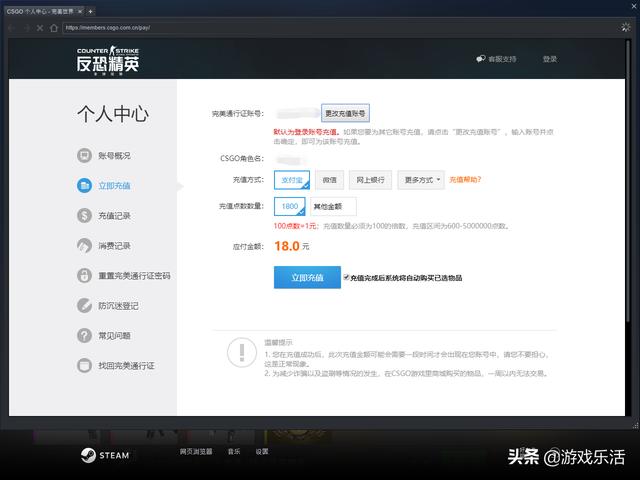640x480 pixels.
Task: Click the browser URL address bar
Action: pos(339,28)
